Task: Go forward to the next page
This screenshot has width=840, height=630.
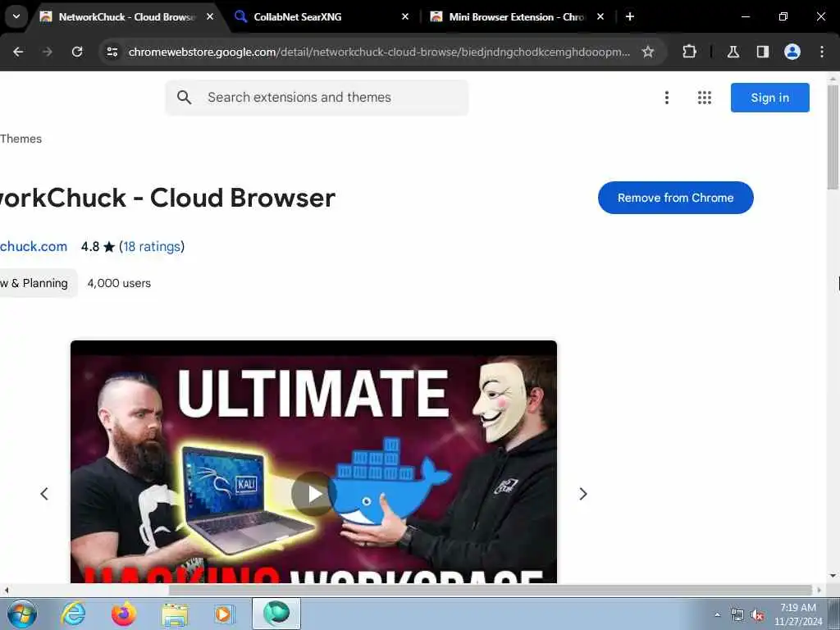Action: (48, 52)
